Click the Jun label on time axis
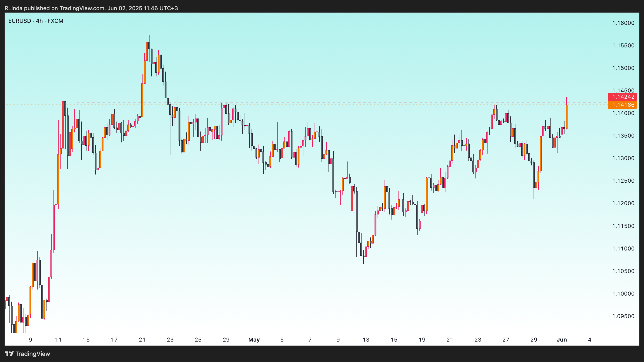The width and height of the screenshot is (644, 362). coord(561,340)
